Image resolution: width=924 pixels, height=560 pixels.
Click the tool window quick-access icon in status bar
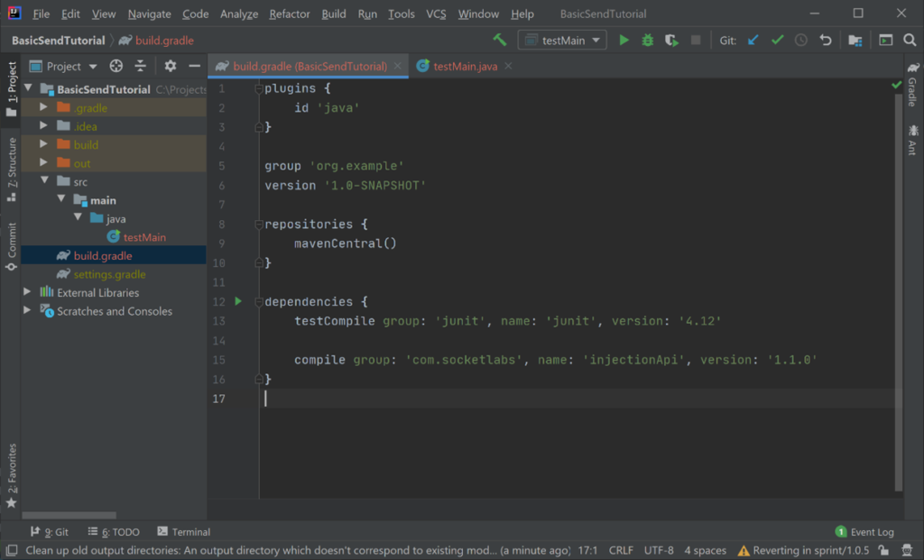[x=11, y=551]
